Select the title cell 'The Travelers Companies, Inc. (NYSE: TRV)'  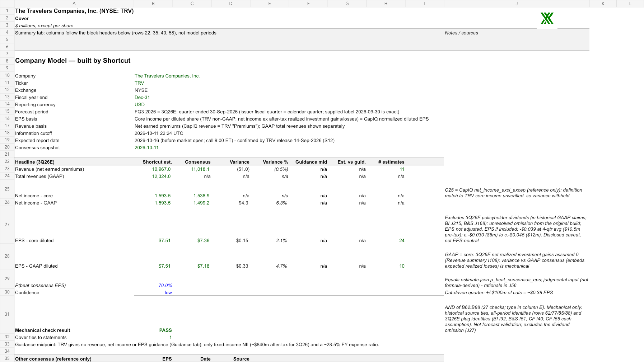tap(74, 11)
